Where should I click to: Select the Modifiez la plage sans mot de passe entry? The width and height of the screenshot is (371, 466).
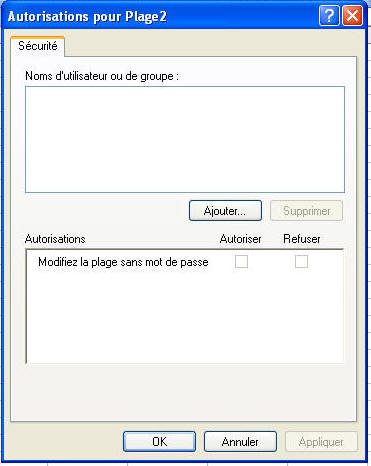click(123, 262)
